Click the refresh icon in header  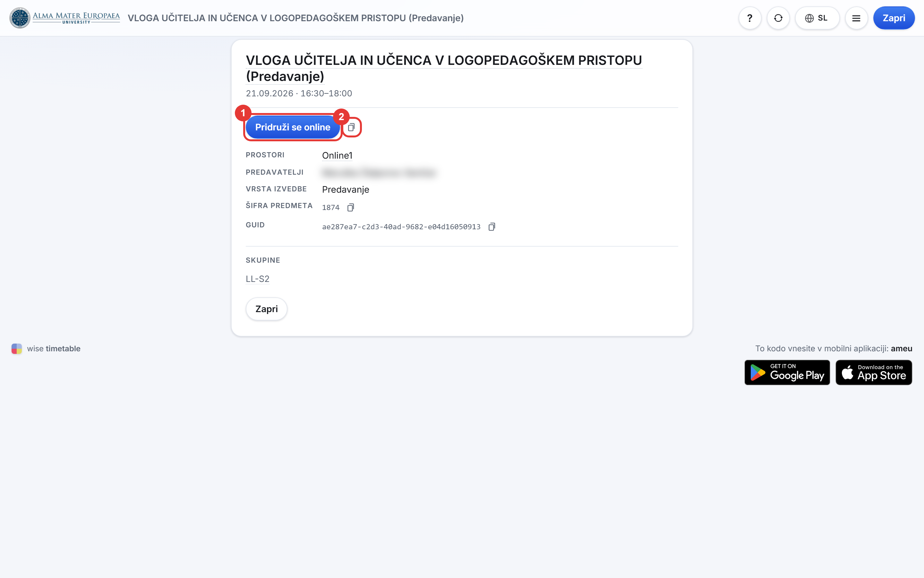(778, 18)
